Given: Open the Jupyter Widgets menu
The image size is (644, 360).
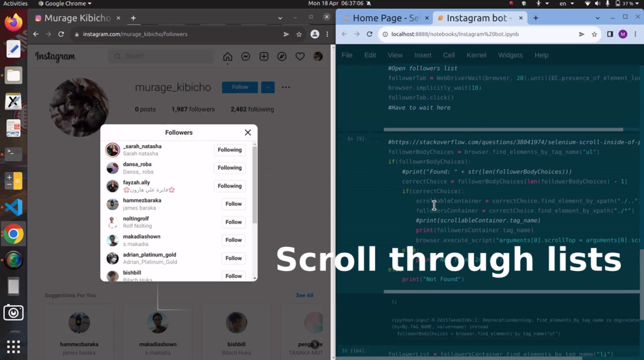Looking at the screenshot, I should click(x=510, y=55).
